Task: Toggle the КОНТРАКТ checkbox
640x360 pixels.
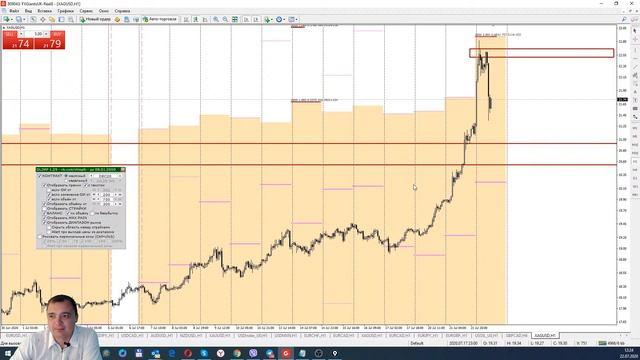Action: (40, 176)
